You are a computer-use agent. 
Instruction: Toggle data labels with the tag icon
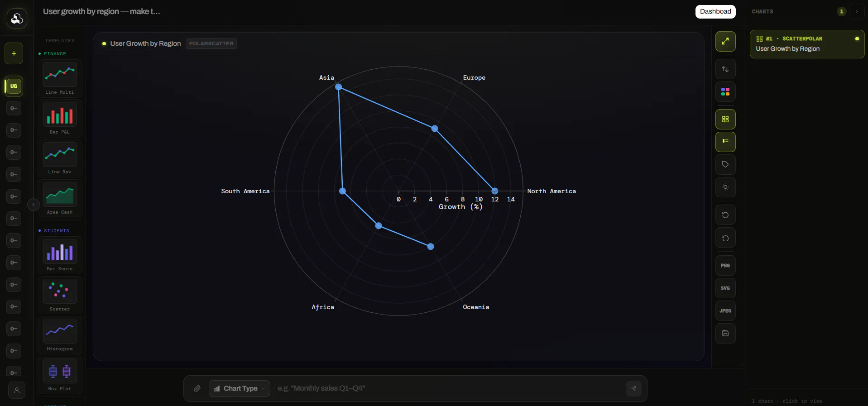click(x=725, y=164)
